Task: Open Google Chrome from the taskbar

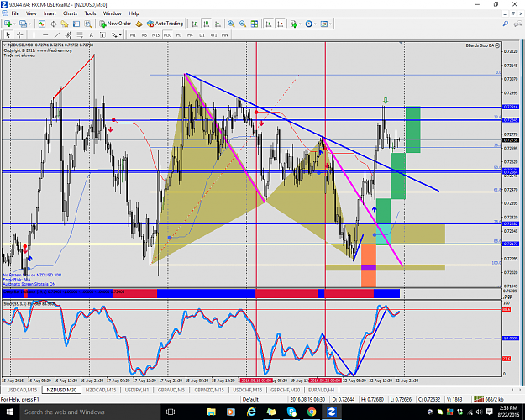Action: click(x=312, y=412)
